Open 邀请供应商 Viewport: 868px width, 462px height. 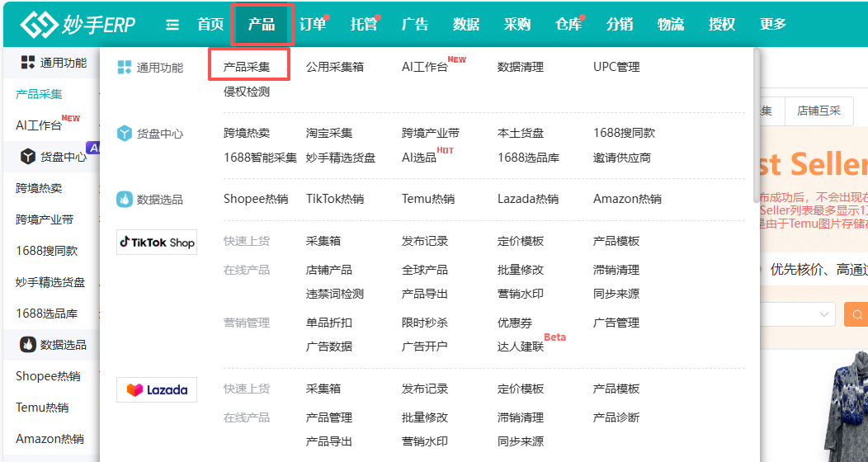[x=621, y=158]
